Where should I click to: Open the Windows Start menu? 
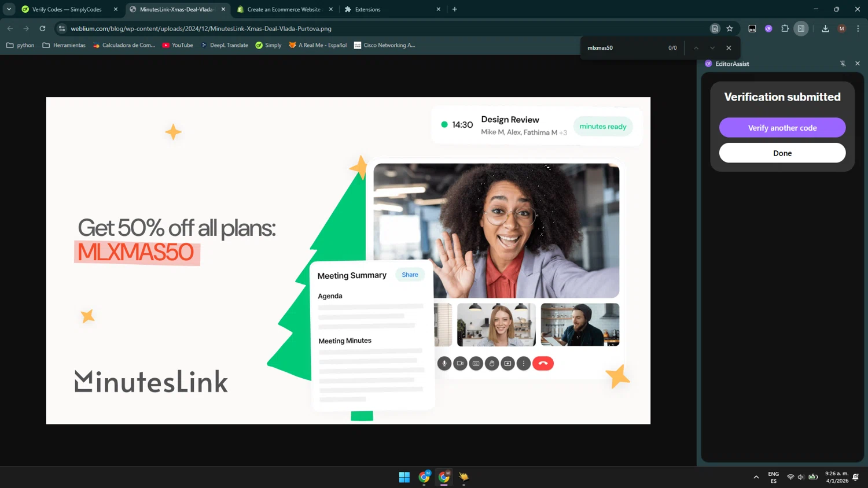pos(404,477)
